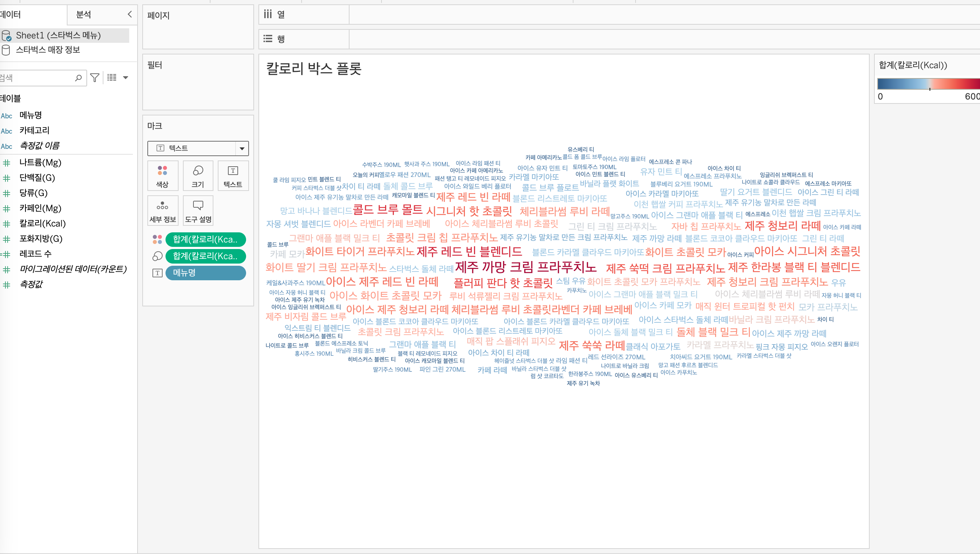The image size is (980, 554).
Task: Collapse the side pane with left chevron
Action: coord(130,15)
